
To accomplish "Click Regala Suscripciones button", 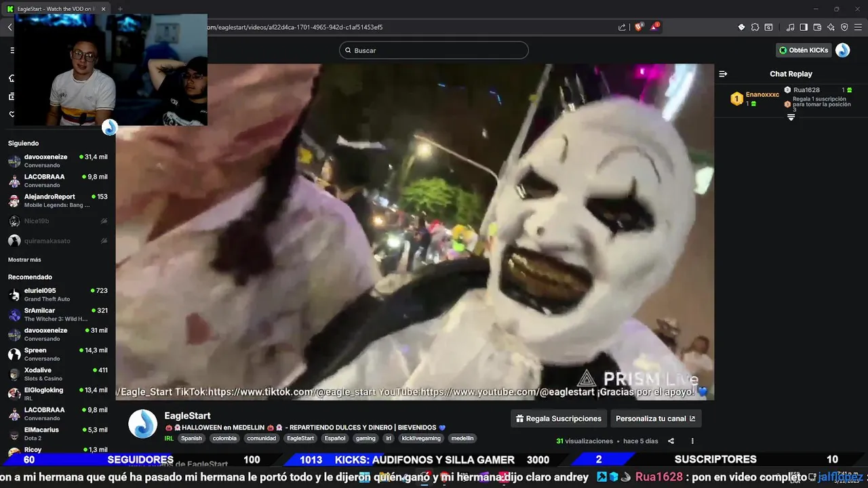I will tap(558, 419).
